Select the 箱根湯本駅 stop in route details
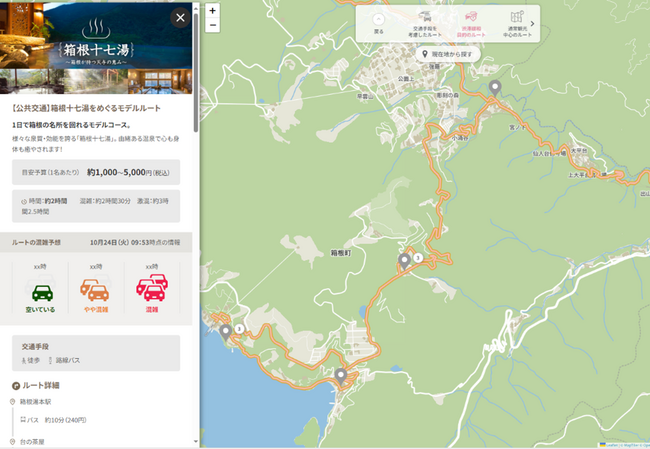650x449 pixels. coord(36,402)
